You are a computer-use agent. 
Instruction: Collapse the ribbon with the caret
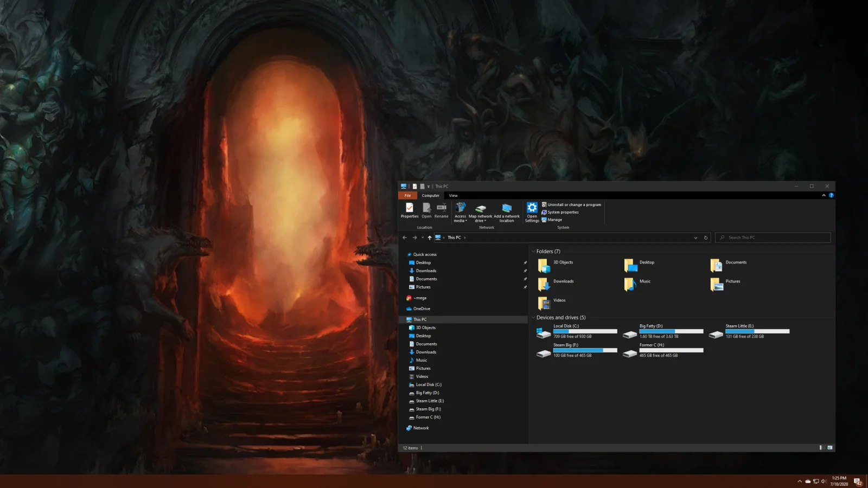click(824, 195)
